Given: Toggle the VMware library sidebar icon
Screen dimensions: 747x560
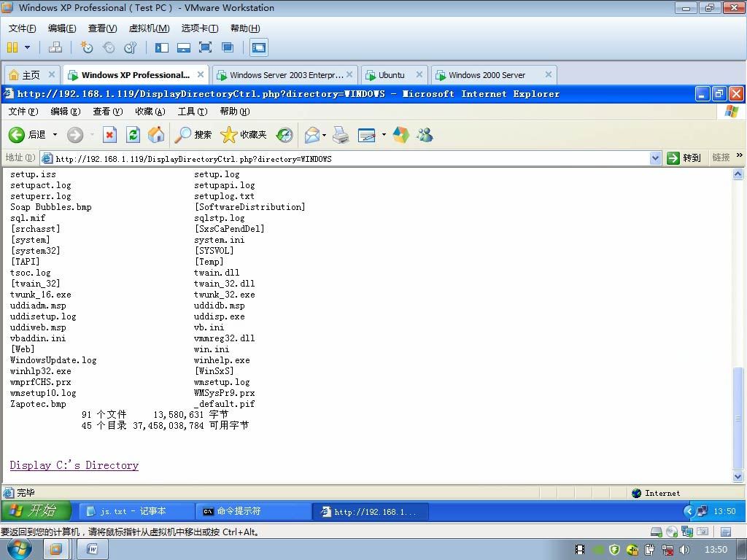Looking at the screenshot, I should click(x=162, y=47).
